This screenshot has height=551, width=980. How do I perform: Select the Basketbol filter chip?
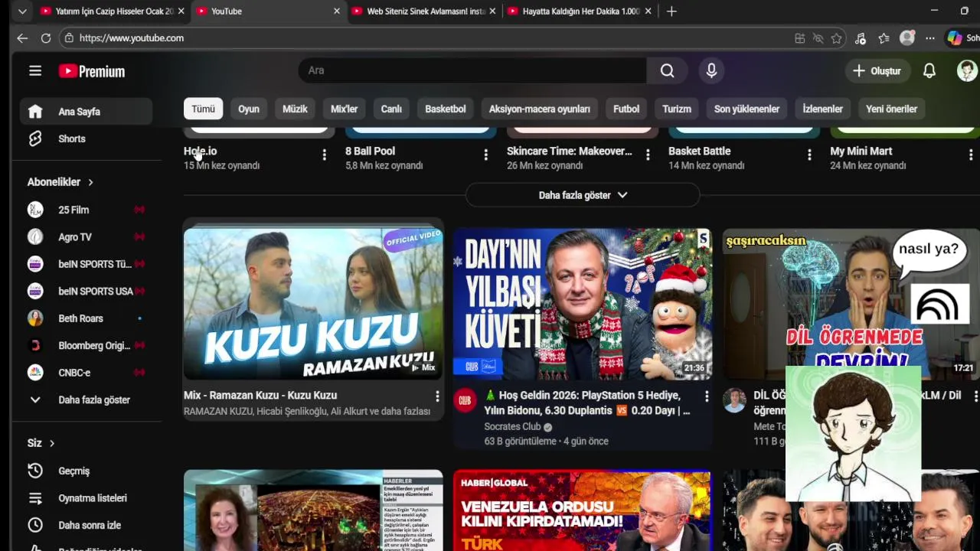(446, 109)
